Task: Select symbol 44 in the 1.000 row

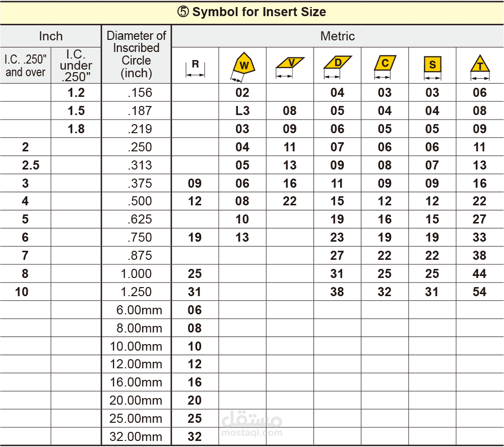Action: pos(480,274)
